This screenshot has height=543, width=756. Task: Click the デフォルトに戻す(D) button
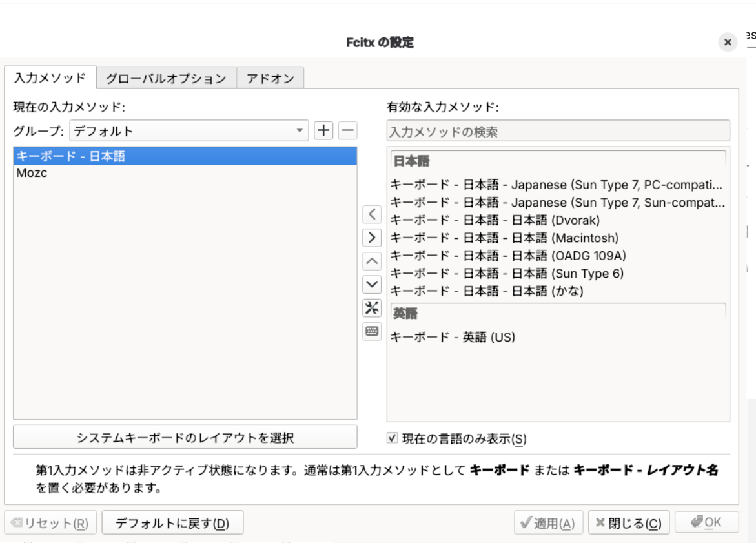pos(172,523)
